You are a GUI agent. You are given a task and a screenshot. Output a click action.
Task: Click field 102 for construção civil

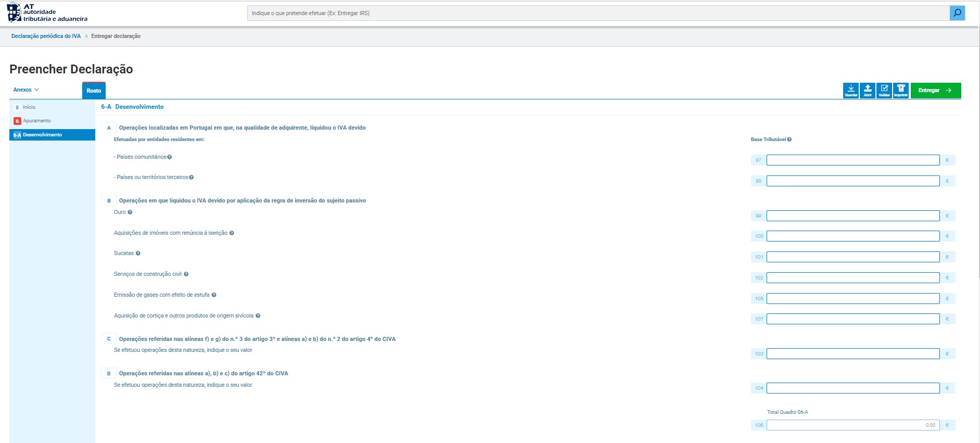click(852, 278)
